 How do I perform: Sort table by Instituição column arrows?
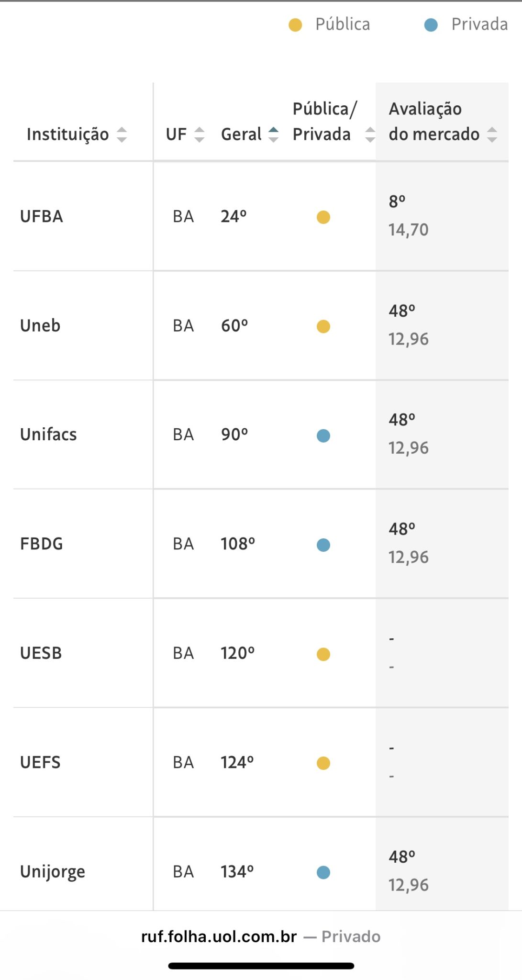tap(122, 134)
